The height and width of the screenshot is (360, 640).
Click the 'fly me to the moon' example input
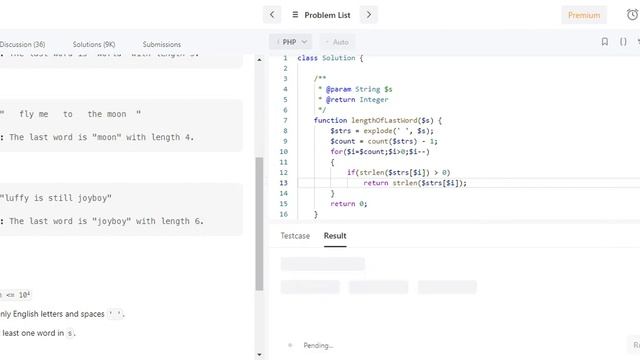tap(71, 114)
